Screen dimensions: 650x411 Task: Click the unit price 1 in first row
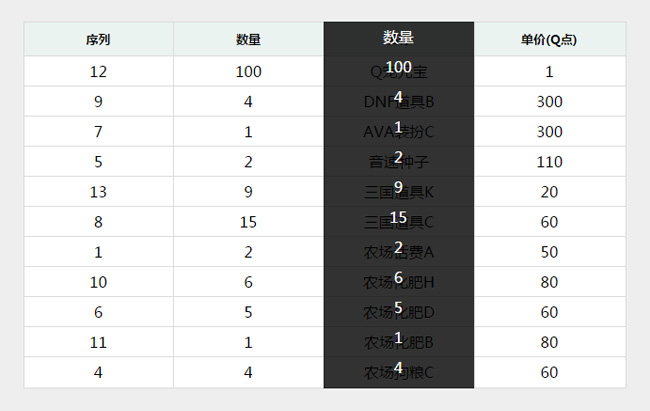click(549, 72)
